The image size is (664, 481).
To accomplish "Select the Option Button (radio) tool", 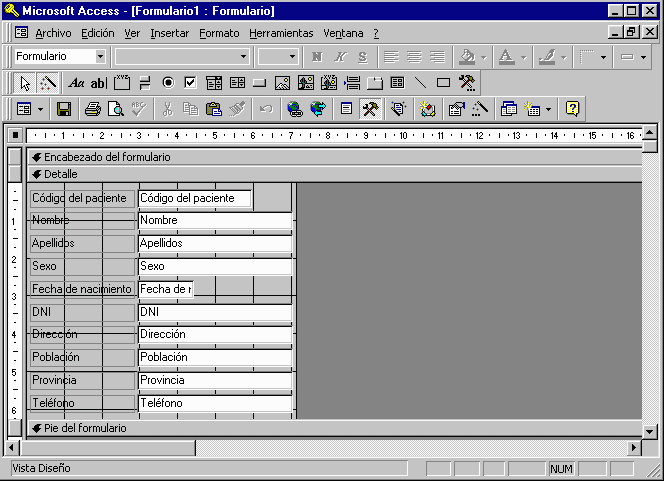I will 168,83.
